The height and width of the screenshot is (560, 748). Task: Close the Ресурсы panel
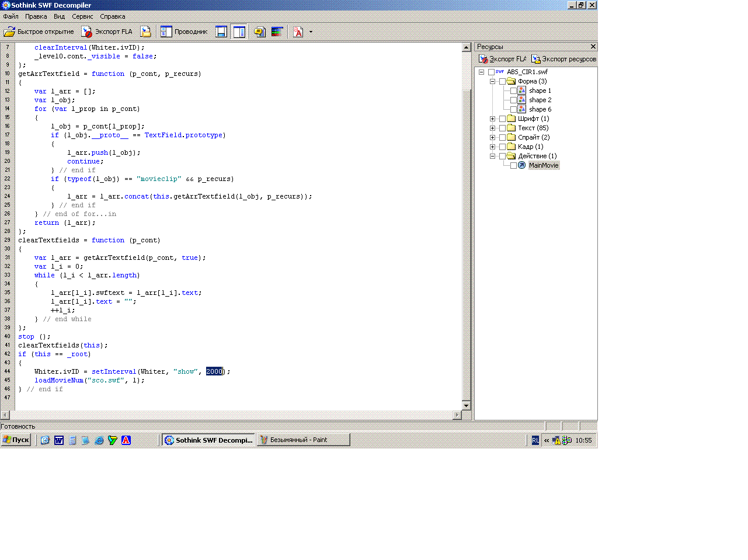593,47
